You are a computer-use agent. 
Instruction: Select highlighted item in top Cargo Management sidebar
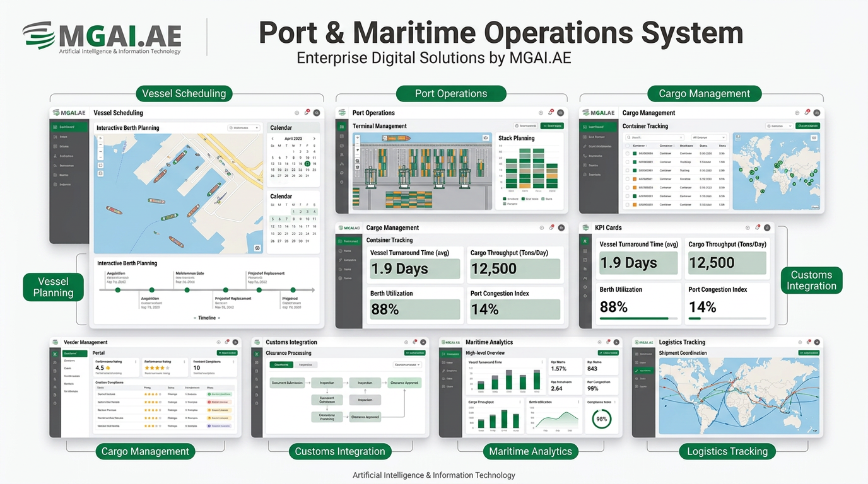(x=599, y=127)
